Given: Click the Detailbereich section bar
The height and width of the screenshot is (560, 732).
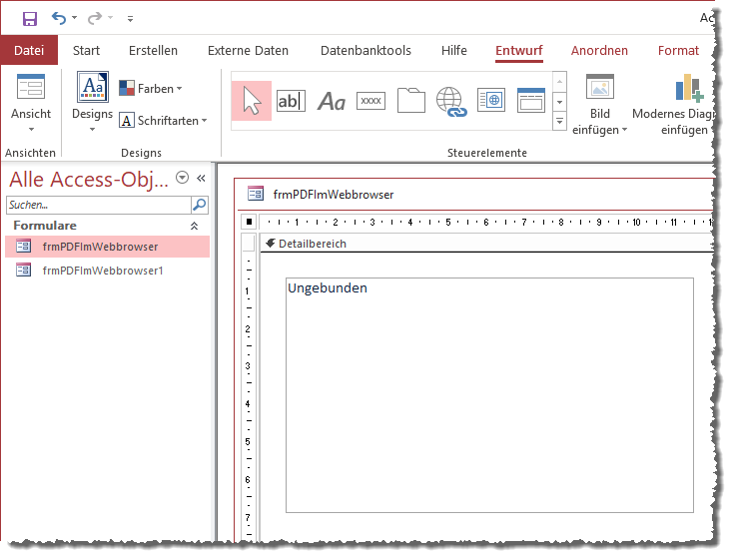Looking at the screenshot, I should click(x=487, y=244).
